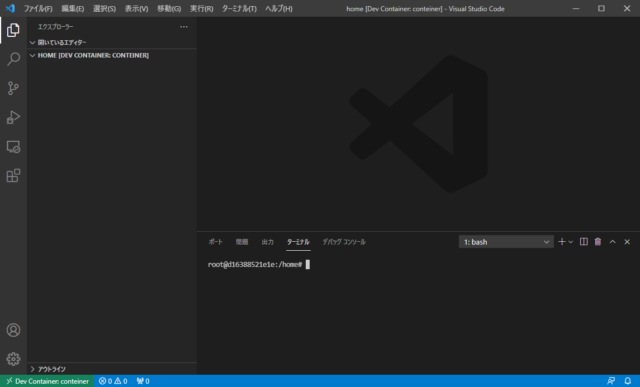This screenshot has width=640, height=387.
Task: Click Dev Container: conteiner remote indicator
Action: click(x=47, y=381)
